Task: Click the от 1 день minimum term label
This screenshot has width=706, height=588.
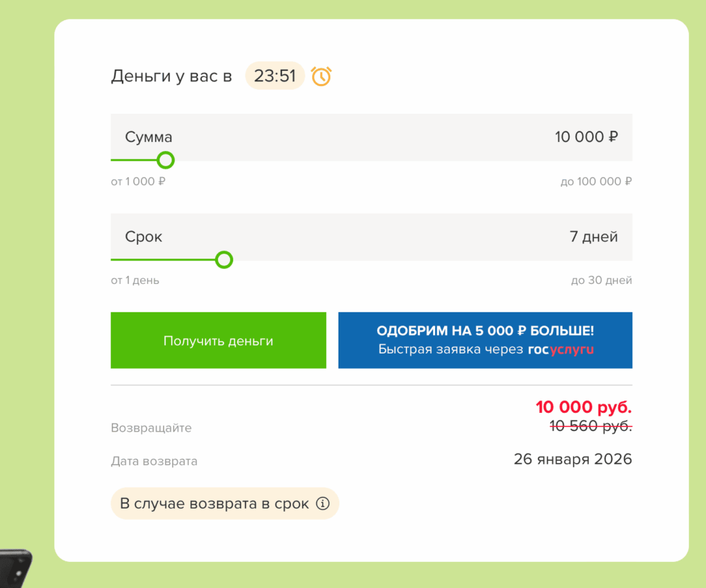Action: tap(135, 281)
